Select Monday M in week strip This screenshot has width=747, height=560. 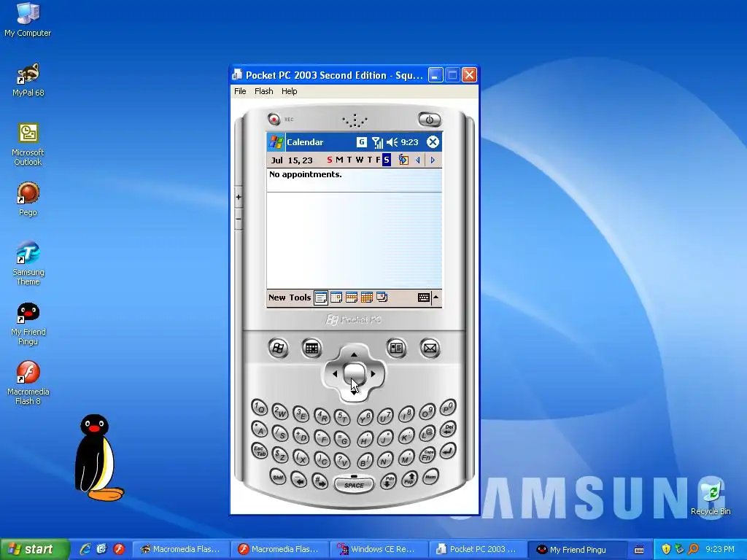pyautogui.click(x=339, y=160)
